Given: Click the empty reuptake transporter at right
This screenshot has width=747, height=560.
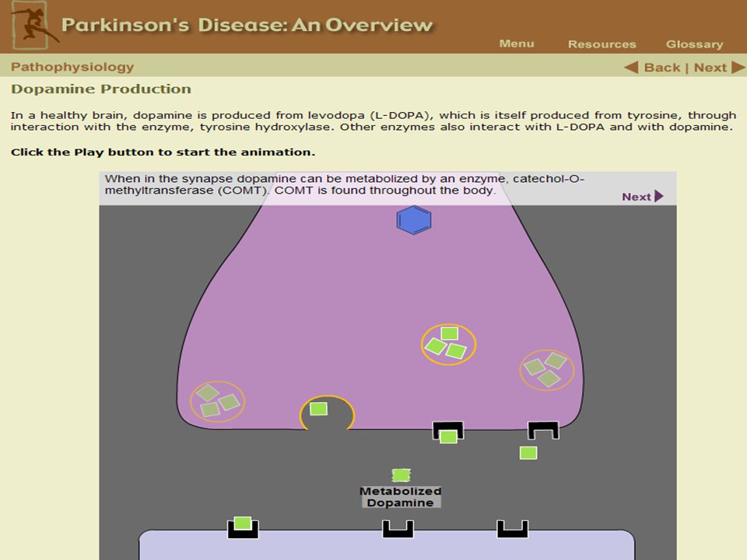Looking at the screenshot, I should [543, 430].
